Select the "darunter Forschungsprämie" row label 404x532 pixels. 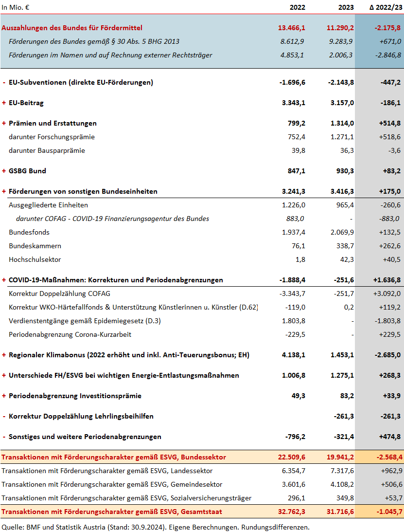click(52, 137)
